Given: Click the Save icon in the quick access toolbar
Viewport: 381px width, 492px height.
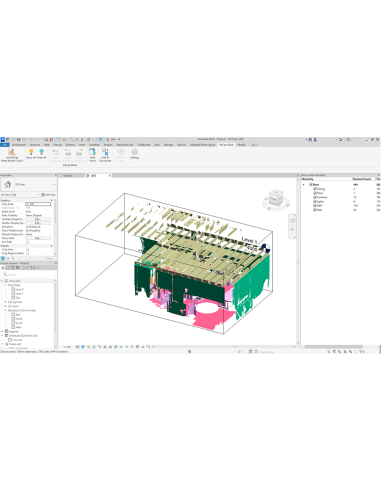Looking at the screenshot, I should pyautogui.click(x=19, y=139).
